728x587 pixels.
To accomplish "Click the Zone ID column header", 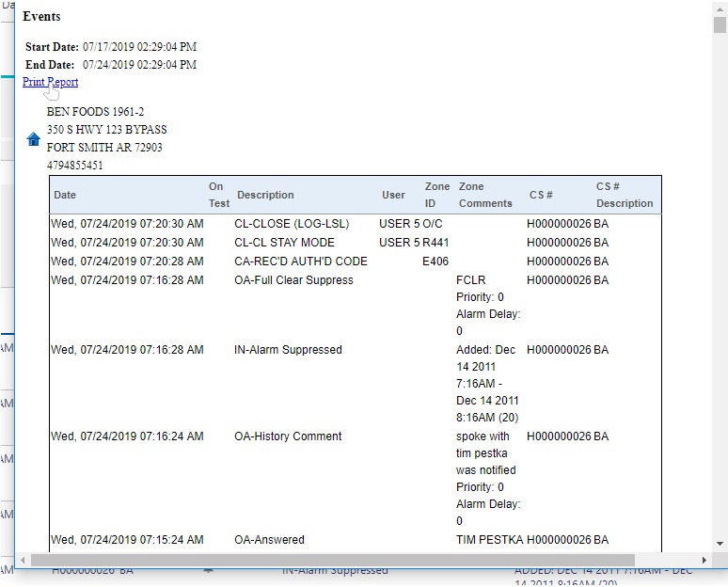I will pyautogui.click(x=437, y=195).
